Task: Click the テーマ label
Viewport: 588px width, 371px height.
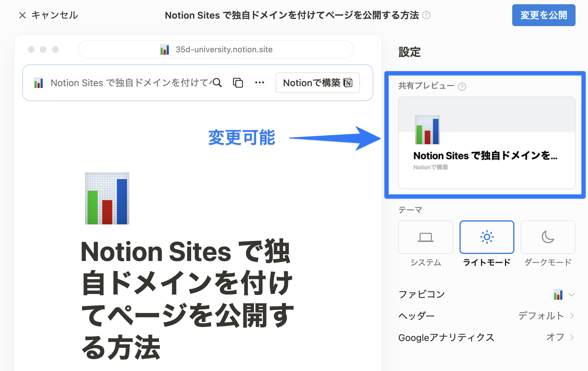Action: pyautogui.click(x=410, y=210)
